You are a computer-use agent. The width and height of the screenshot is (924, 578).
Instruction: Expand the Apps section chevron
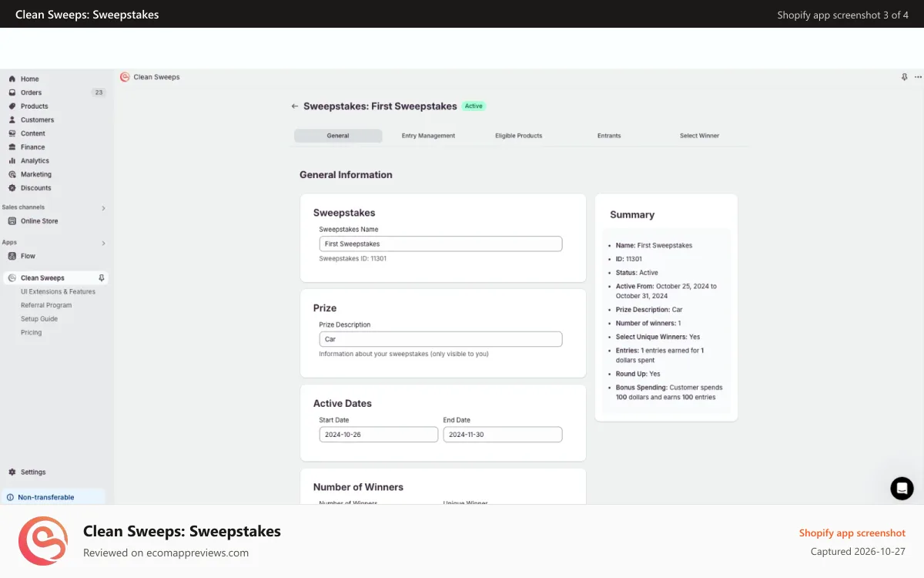click(103, 244)
